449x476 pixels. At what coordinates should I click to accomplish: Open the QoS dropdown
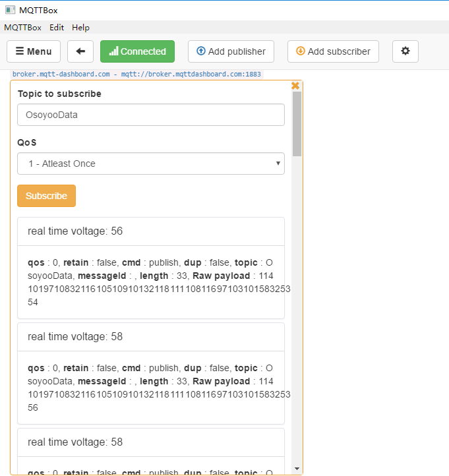point(151,164)
